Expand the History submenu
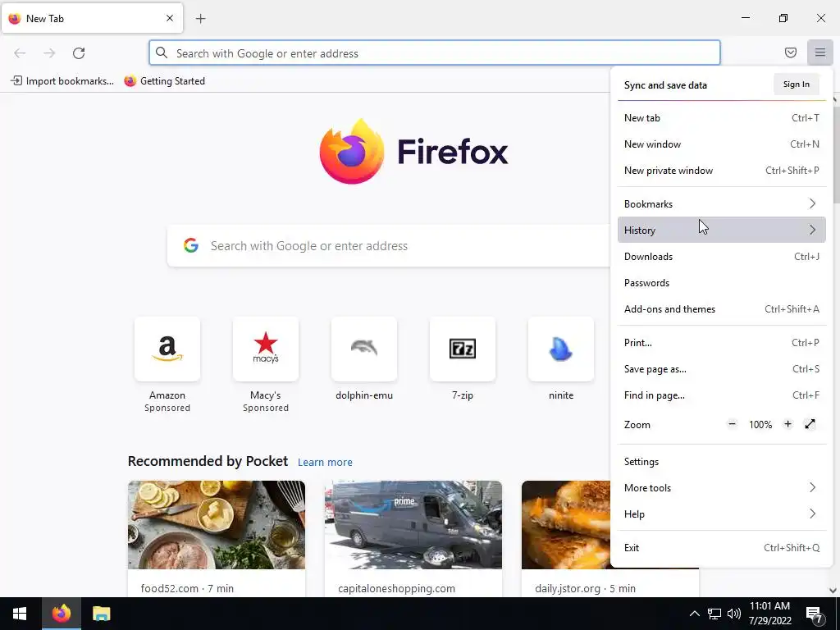The image size is (840, 630). [x=722, y=231]
